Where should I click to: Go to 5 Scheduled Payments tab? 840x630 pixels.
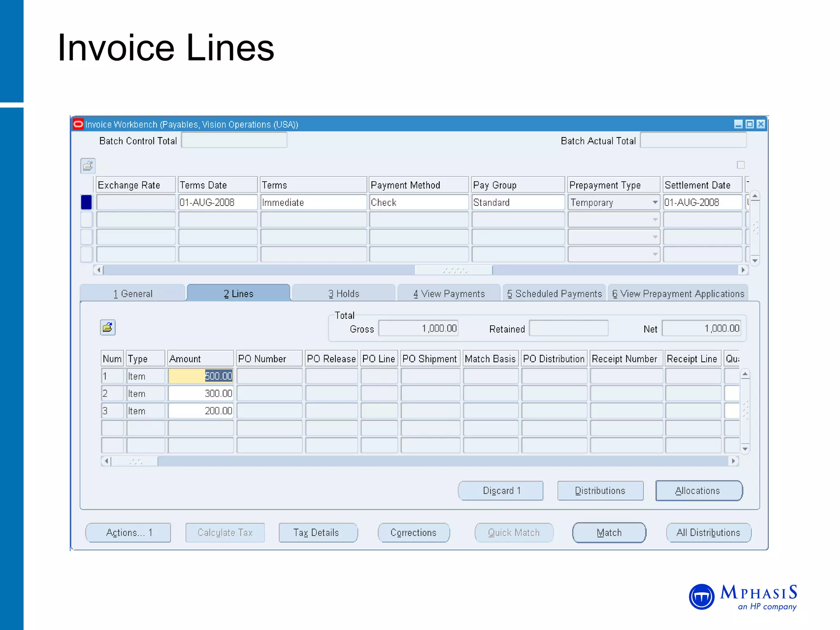(x=554, y=293)
